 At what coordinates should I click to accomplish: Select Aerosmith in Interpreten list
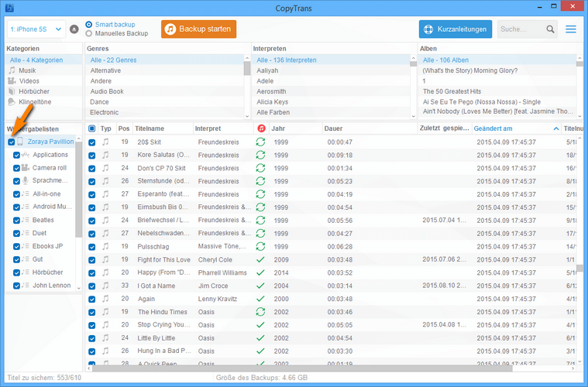tap(271, 91)
